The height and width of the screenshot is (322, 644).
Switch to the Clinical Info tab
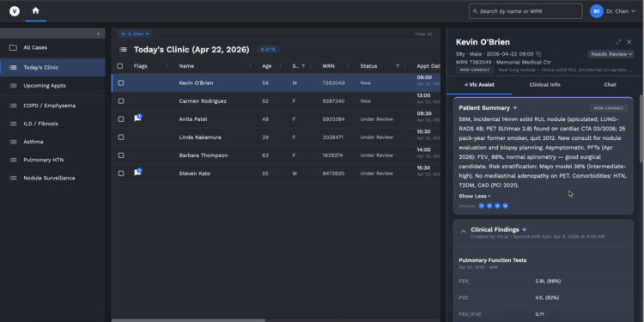(x=544, y=85)
